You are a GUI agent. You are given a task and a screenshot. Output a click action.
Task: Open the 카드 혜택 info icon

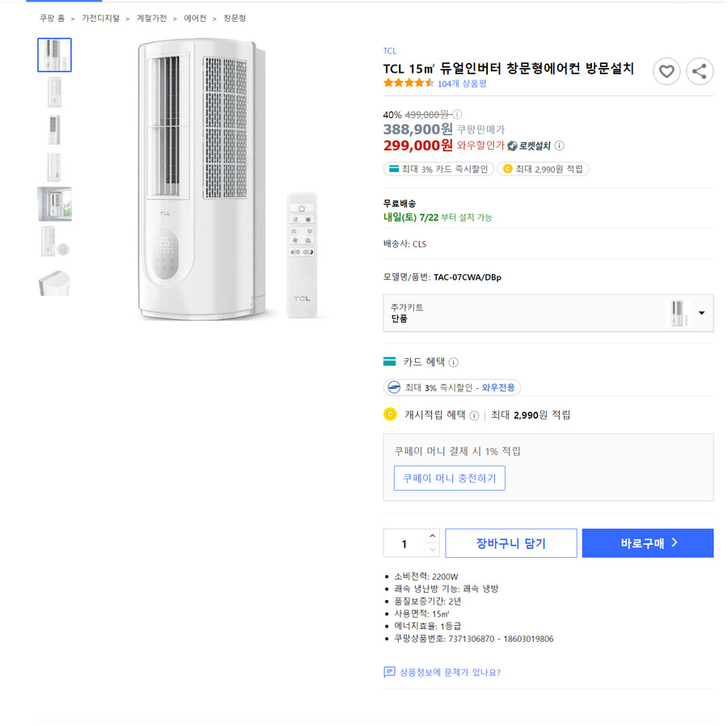(451, 361)
